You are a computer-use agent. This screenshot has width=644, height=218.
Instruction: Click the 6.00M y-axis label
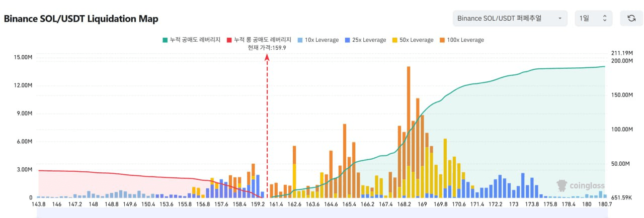point(25,142)
